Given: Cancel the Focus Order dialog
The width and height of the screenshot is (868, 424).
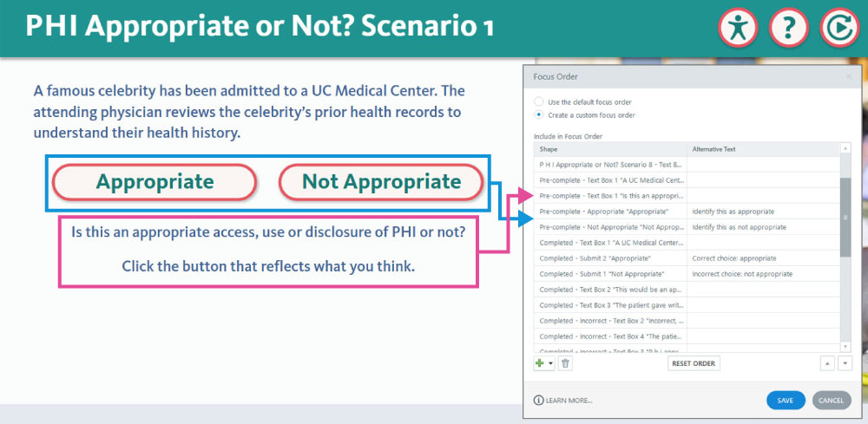Looking at the screenshot, I should pyautogui.click(x=831, y=401).
